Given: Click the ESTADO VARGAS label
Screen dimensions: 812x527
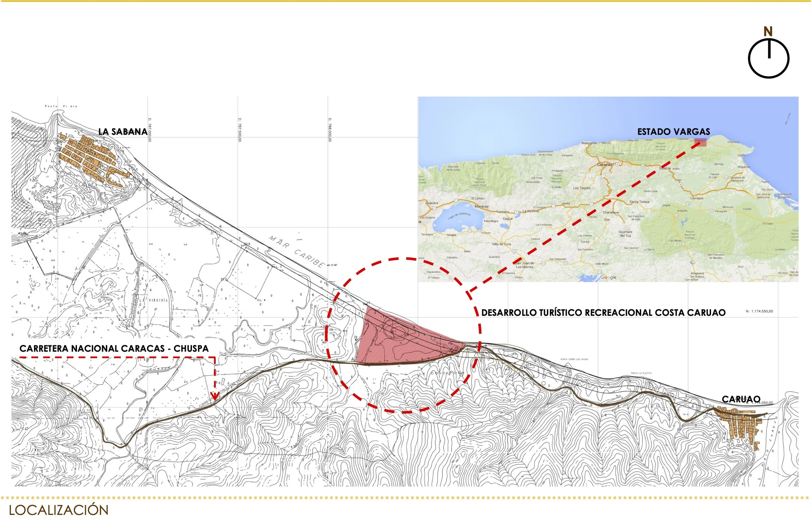Looking at the screenshot, I should (674, 131).
